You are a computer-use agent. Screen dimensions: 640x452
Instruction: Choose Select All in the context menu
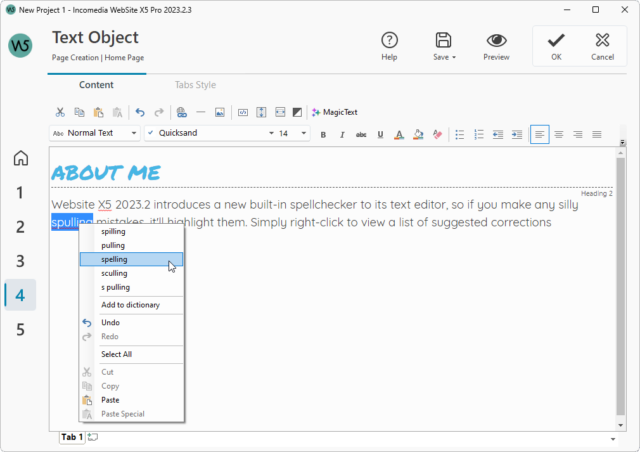click(131, 354)
